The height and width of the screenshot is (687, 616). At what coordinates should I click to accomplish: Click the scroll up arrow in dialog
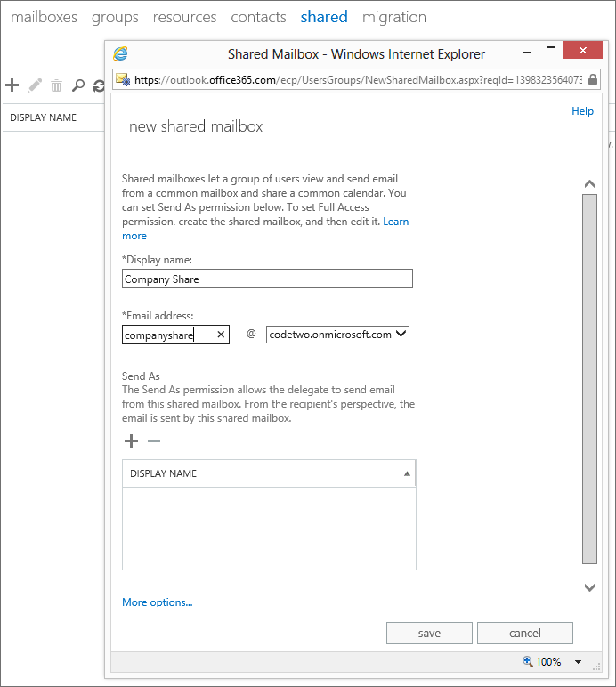point(589,184)
